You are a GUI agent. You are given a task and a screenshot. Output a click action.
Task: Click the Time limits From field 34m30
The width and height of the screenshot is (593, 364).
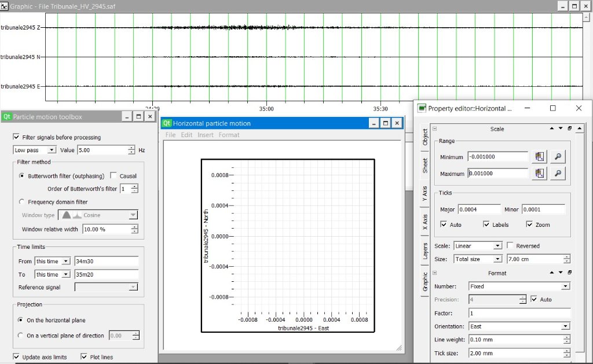click(106, 261)
